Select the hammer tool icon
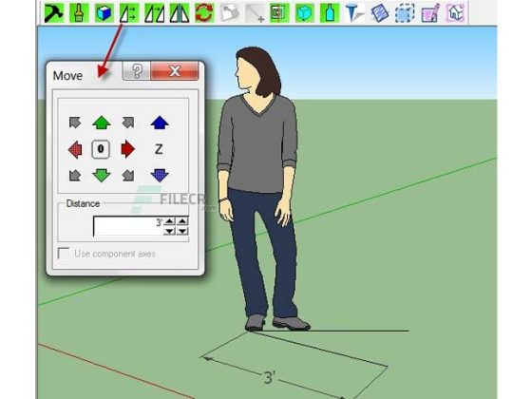The width and height of the screenshot is (532, 399). [x=54, y=13]
